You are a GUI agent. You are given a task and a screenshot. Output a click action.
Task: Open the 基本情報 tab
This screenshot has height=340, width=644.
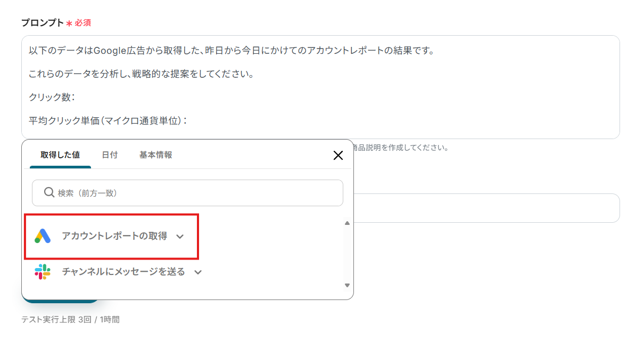155,155
